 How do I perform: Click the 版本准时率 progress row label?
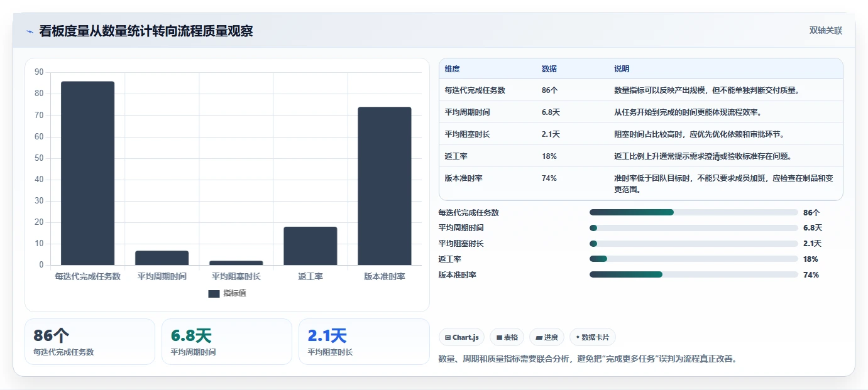(458, 275)
